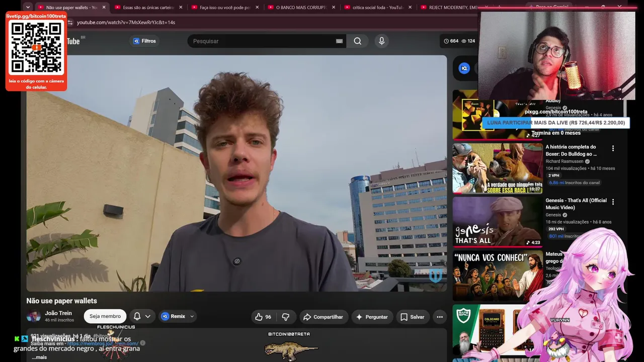
Task: Click the Perguntar button
Action: pyautogui.click(x=372, y=317)
